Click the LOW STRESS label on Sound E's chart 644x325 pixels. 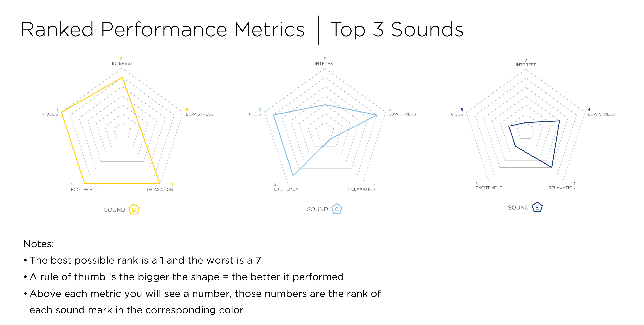click(x=601, y=114)
